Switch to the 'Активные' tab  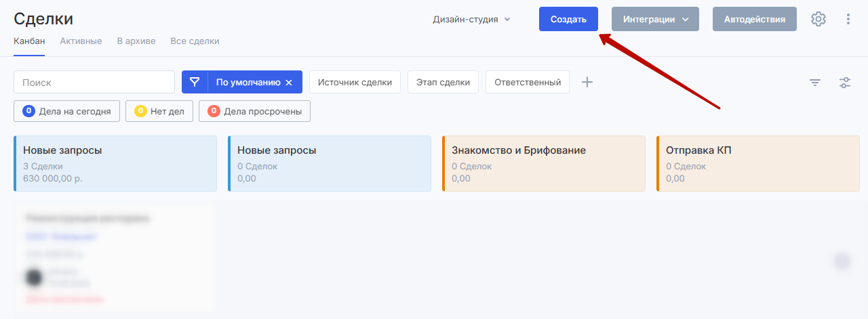tap(81, 41)
